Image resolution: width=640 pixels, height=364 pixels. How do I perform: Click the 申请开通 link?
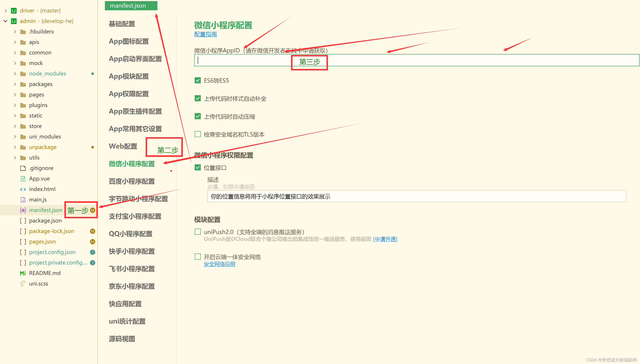tap(385, 239)
